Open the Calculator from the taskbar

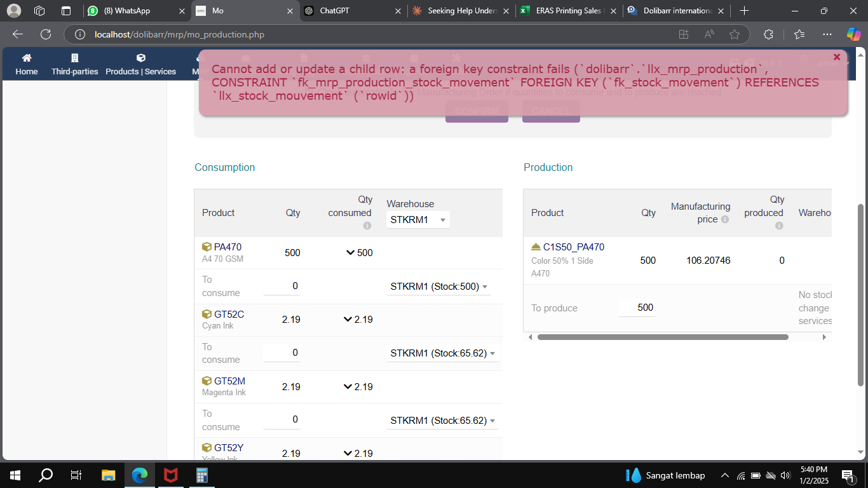coord(201,475)
